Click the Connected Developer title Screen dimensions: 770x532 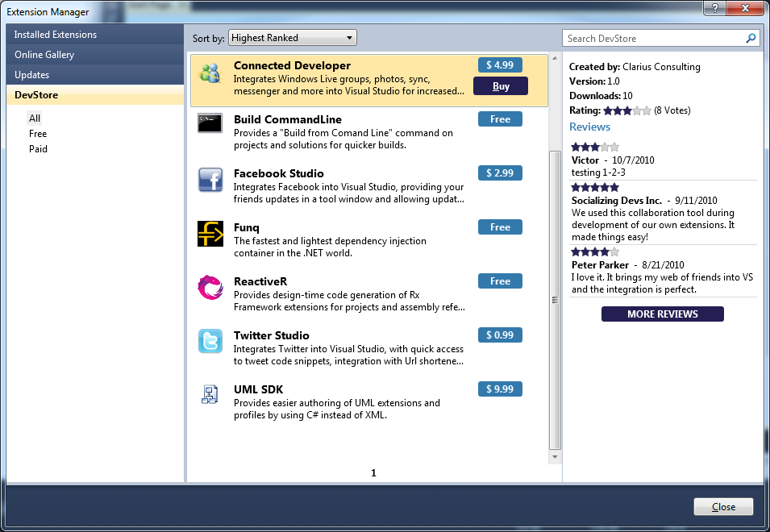point(292,65)
